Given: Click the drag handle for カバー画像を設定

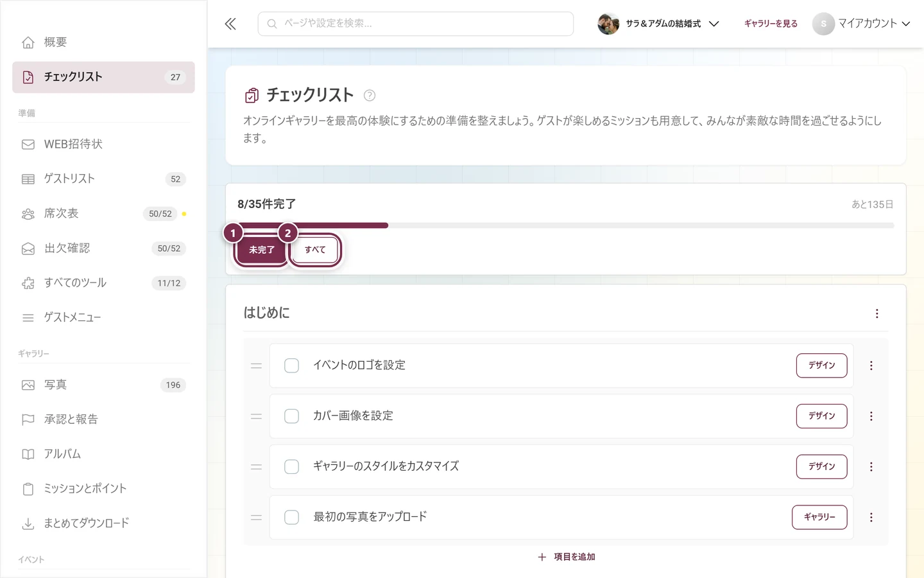Looking at the screenshot, I should [256, 416].
